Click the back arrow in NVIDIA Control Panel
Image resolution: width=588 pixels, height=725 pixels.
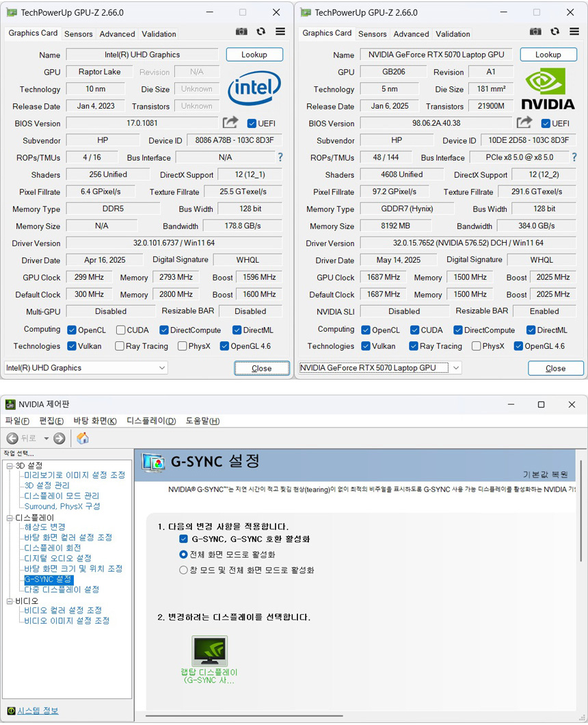click(x=12, y=438)
